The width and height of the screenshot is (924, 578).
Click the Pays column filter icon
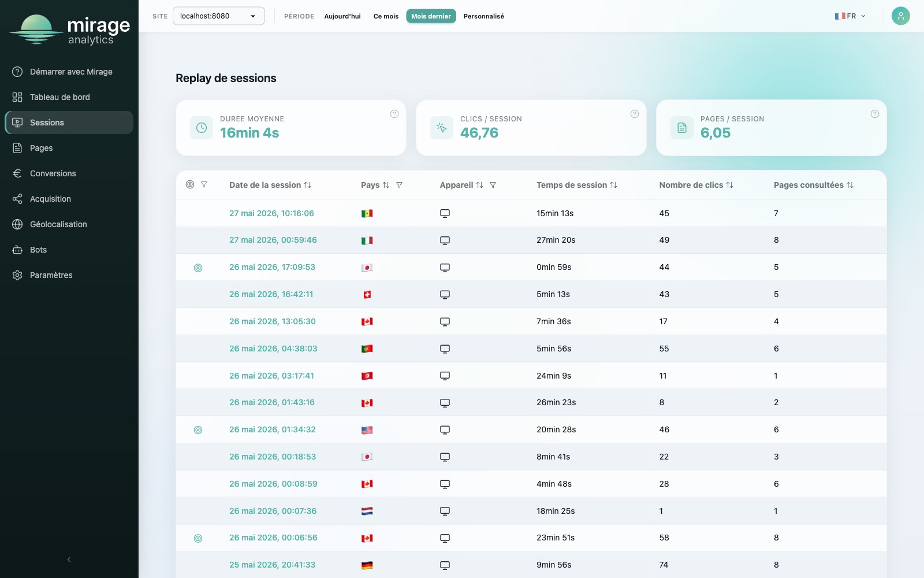(399, 185)
